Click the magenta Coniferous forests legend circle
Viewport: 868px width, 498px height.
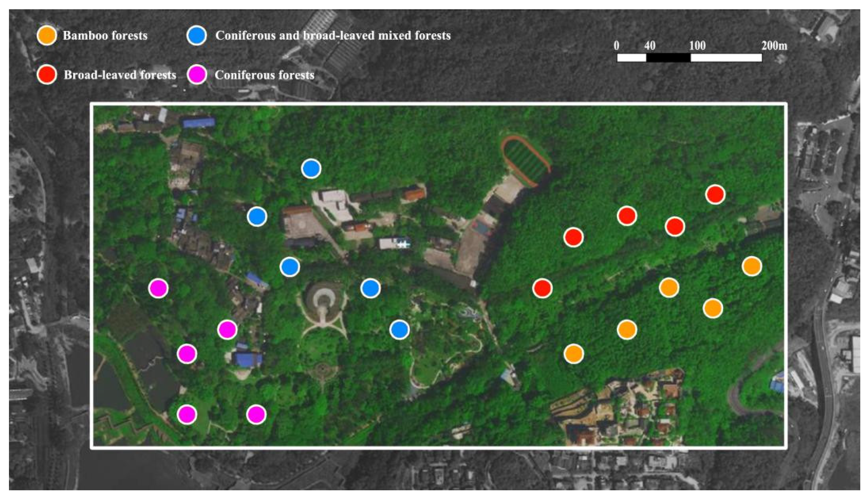pyautogui.click(x=197, y=74)
